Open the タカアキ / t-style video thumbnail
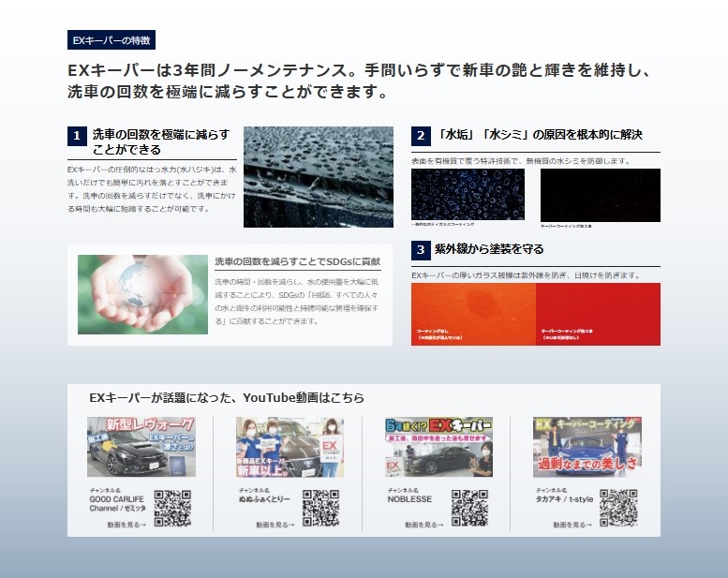Image resolution: width=728 pixels, height=578 pixels. coord(587,447)
